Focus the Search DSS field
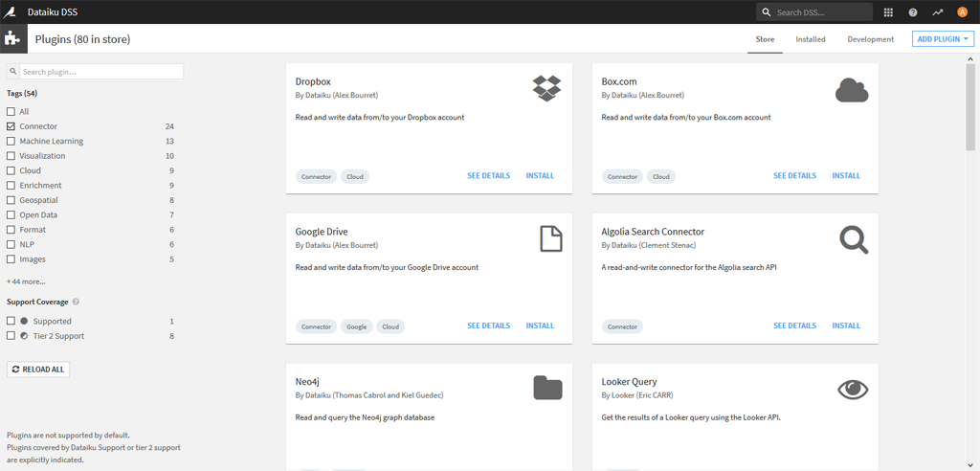 814,11
